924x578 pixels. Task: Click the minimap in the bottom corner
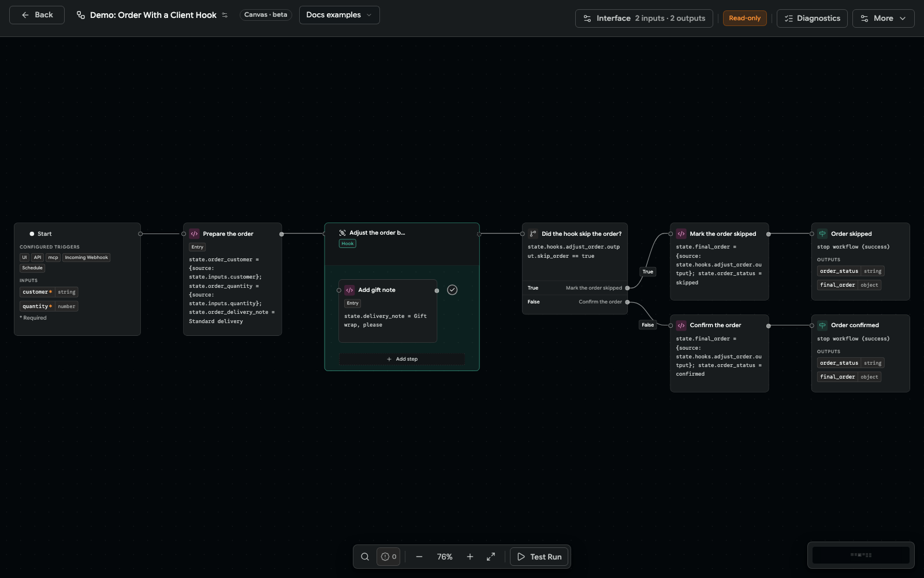(x=860, y=555)
